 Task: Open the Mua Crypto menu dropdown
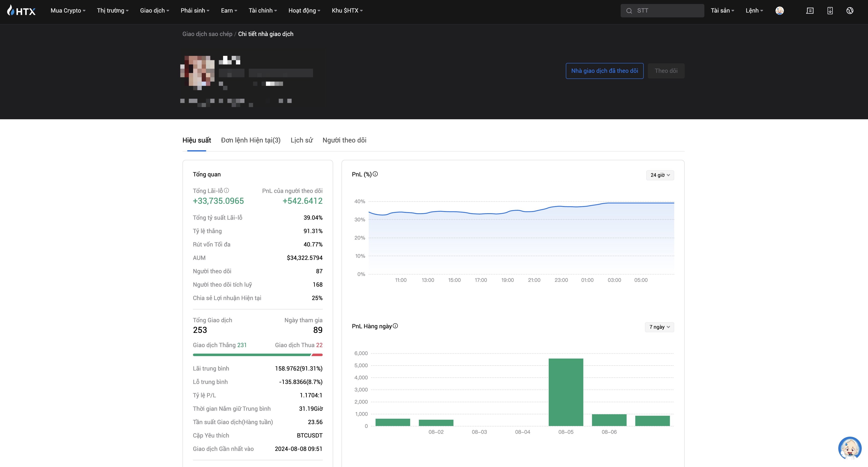click(x=68, y=10)
